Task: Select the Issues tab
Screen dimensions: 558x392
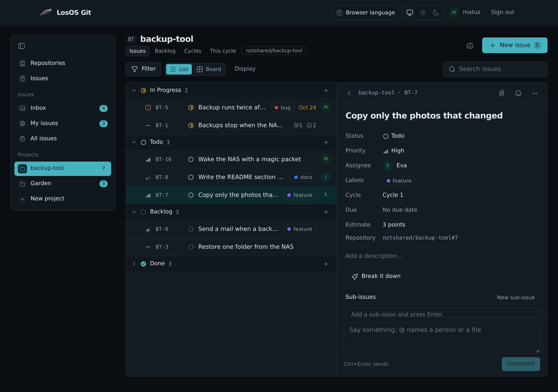Action: tap(137, 51)
